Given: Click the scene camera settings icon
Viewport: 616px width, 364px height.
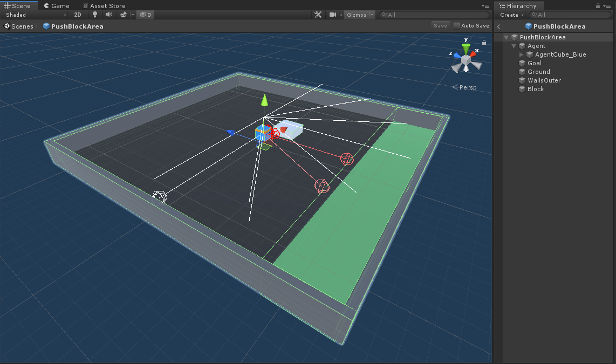Looking at the screenshot, I should point(333,15).
